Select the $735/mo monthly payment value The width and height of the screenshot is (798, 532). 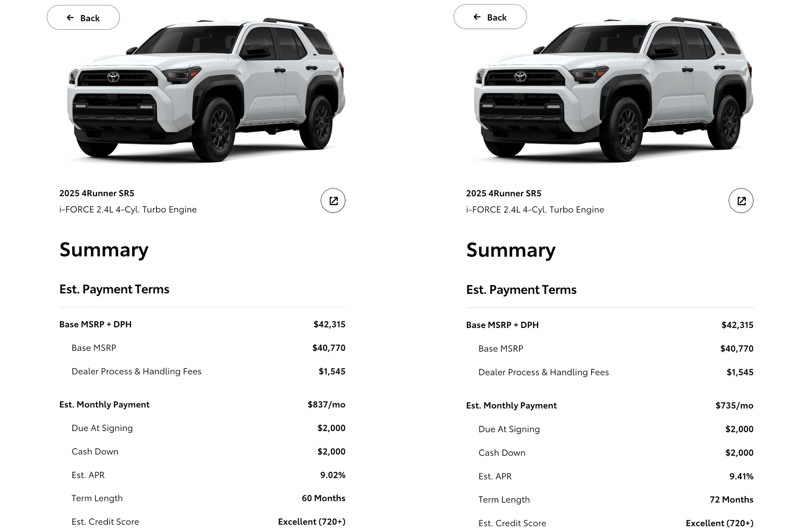(x=734, y=405)
